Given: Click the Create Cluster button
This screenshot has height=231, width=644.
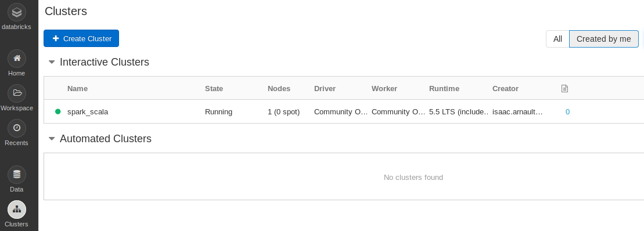Looking at the screenshot, I should click(x=81, y=38).
